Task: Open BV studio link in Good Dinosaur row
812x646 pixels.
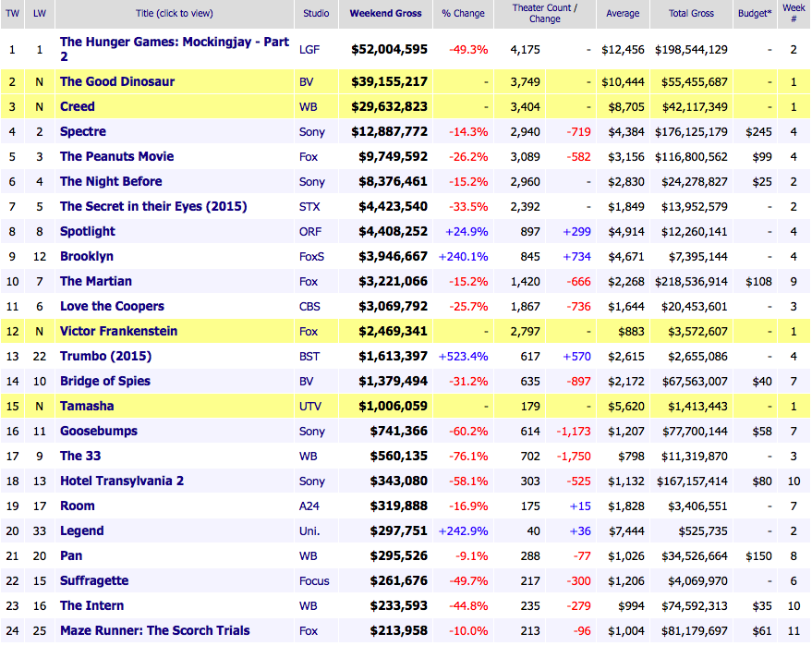Action: [306, 82]
